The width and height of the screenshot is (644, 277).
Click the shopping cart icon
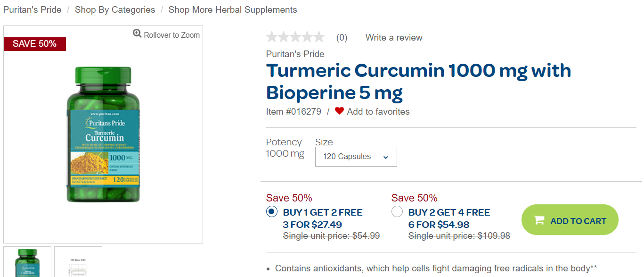[538, 220]
